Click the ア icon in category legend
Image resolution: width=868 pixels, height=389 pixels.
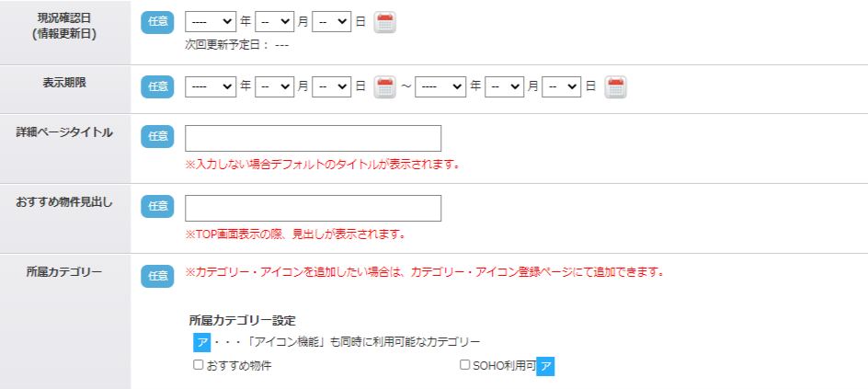point(201,342)
